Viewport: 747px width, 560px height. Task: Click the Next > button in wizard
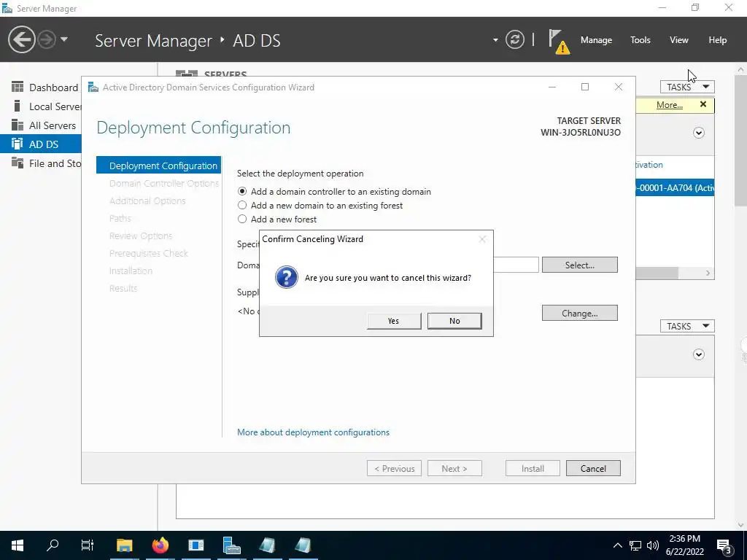pyautogui.click(x=454, y=468)
